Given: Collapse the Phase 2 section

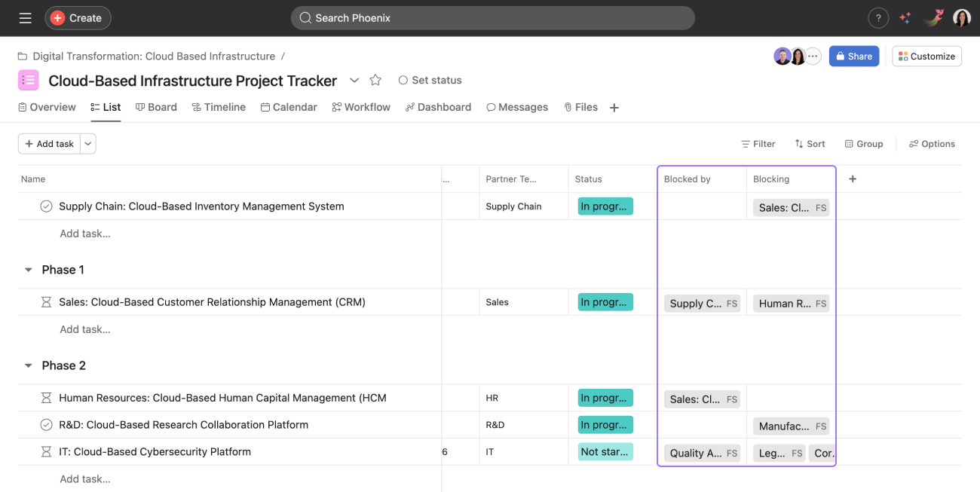Looking at the screenshot, I should click(x=29, y=365).
